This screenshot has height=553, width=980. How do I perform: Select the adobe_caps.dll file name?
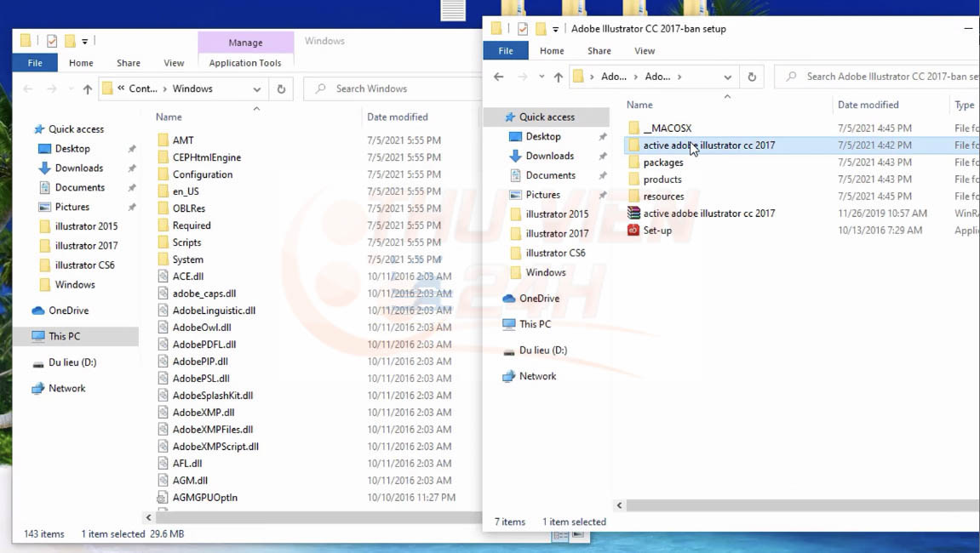204,294
